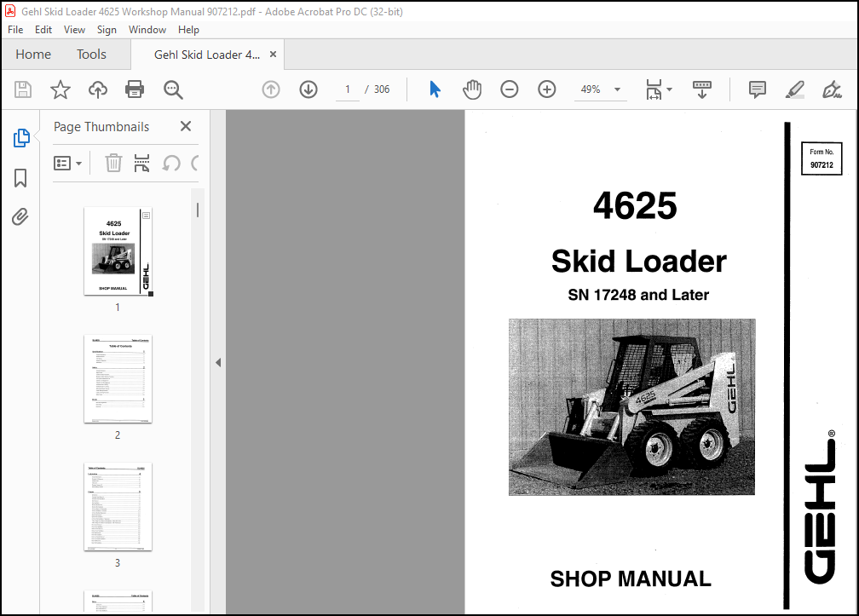Select page 1 thumbnail
The width and height of the screenshot is (859, 616).
118,251
